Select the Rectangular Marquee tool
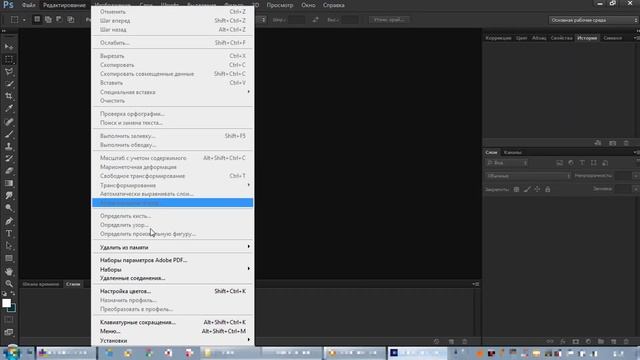This screenshot has height=360, width=640. click(9, 60)
